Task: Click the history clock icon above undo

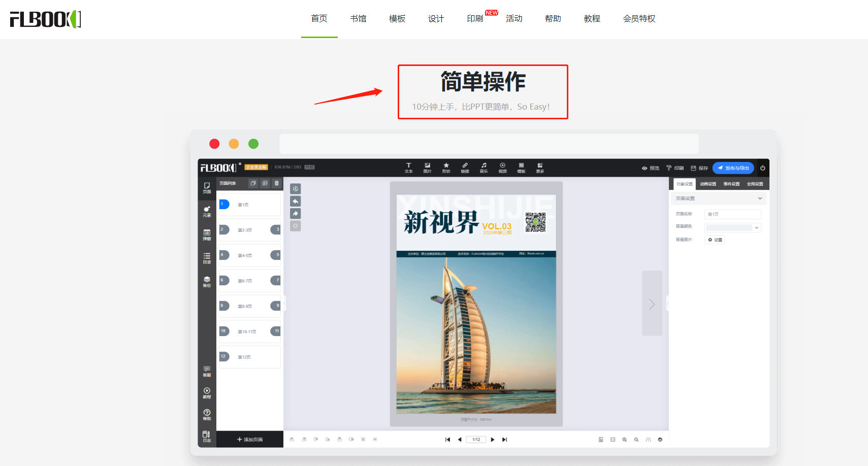Action: point(296,188)
